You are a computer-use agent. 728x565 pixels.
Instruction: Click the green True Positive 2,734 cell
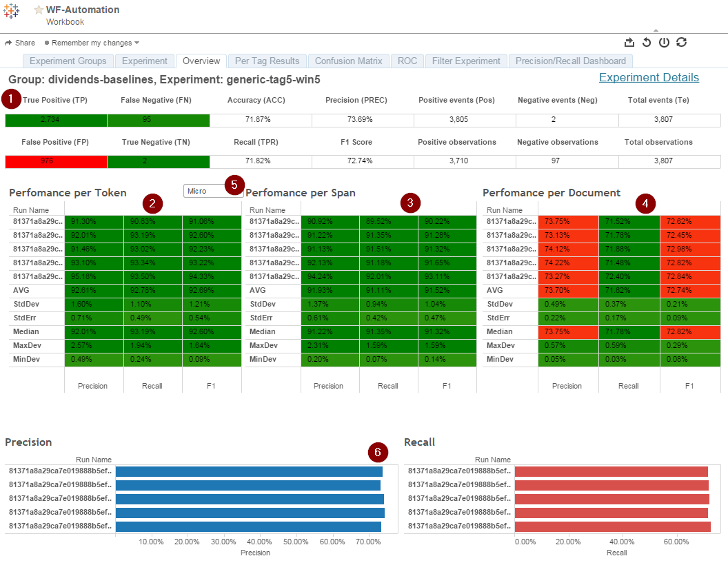pos(56,120)
